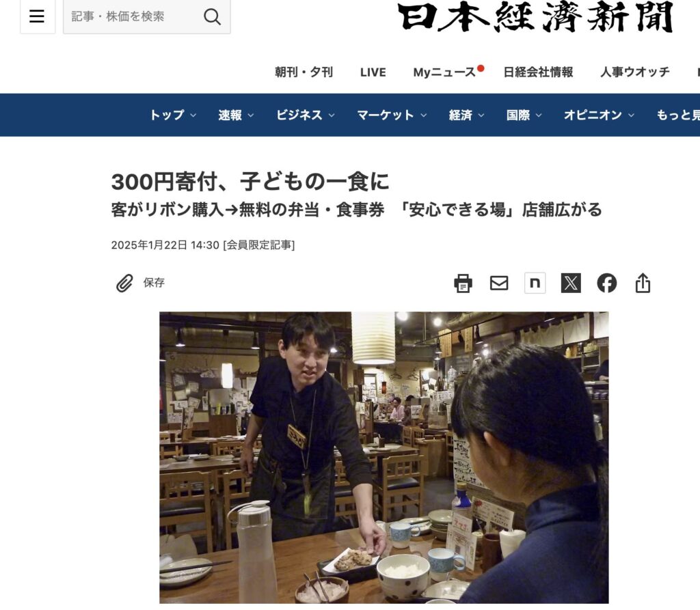Open the 経済 navigation menu
The image size is (700, 610).
click(x=466, y=115)
